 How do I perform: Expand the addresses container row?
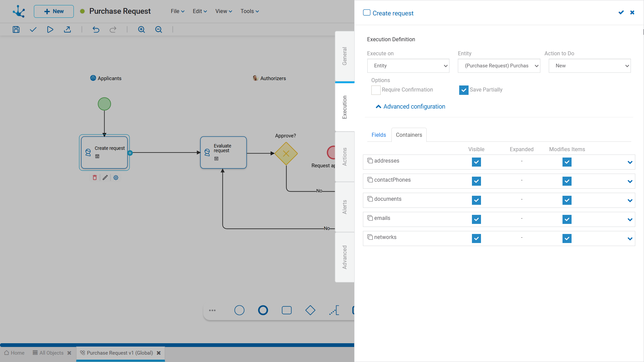630,163
